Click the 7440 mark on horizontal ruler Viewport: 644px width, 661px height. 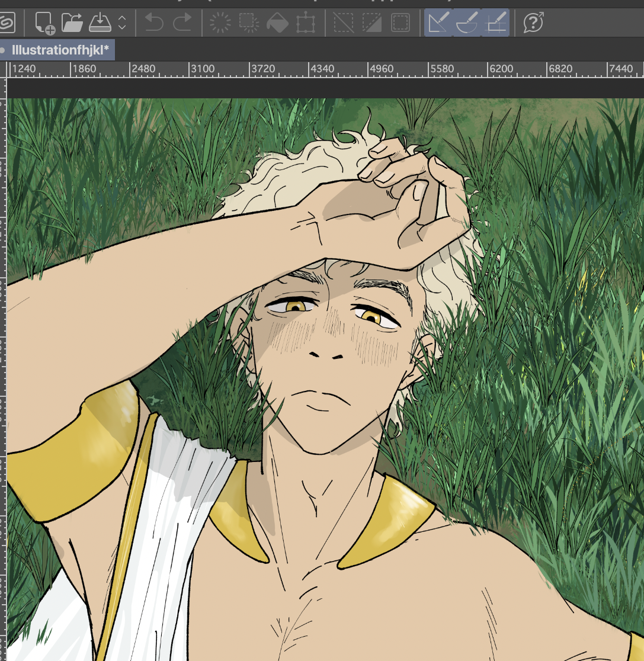[x=621, y=69]
